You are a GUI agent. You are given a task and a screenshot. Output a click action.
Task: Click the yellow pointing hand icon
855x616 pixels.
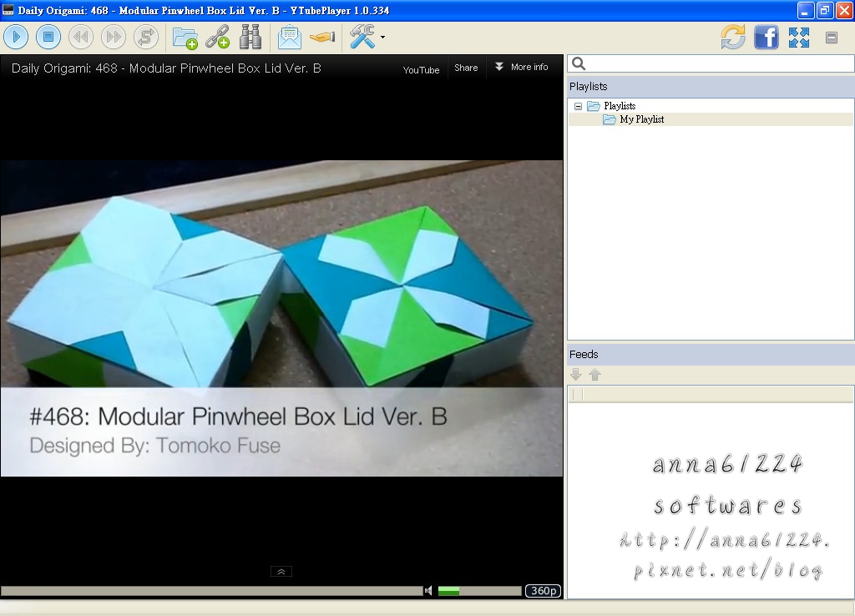pos(322,37)
